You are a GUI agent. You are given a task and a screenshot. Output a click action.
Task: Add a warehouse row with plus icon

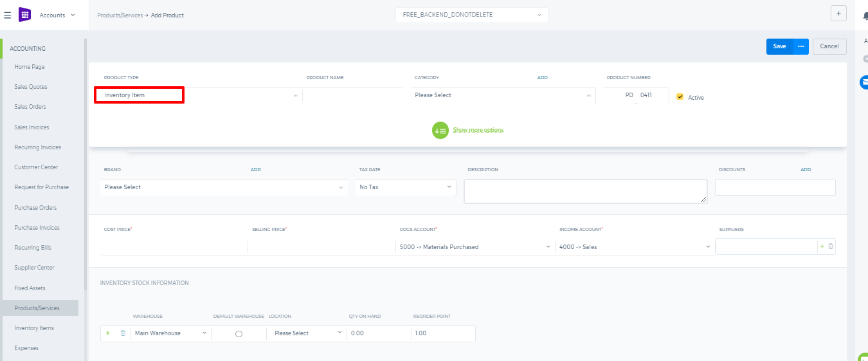pyautogui.click(x=108, y=333)
